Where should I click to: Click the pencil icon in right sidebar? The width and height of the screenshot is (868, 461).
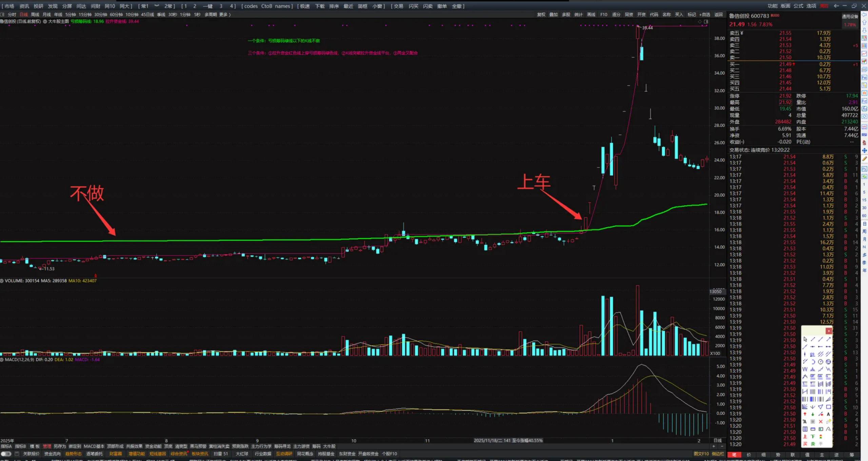pyautogui.click(x=864, y=159)
